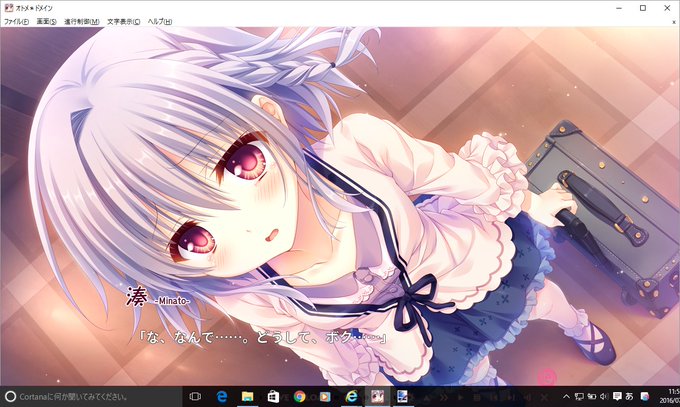Focus the Cortana search box

(91, 396)
